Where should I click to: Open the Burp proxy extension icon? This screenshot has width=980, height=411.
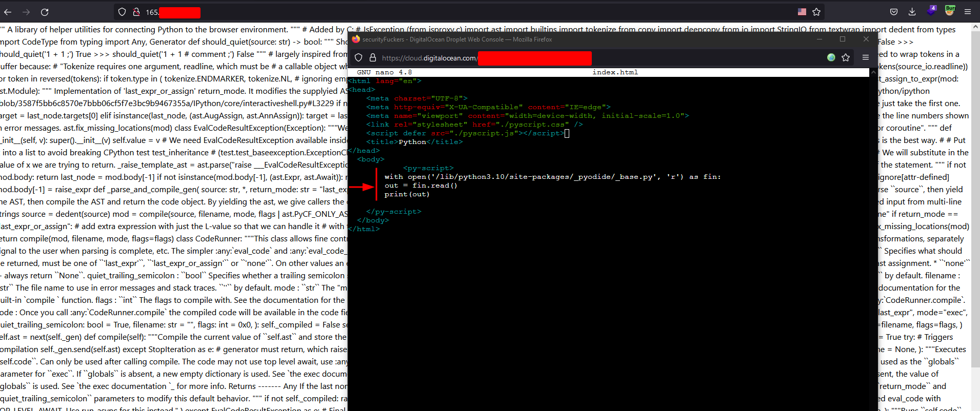click(x=950, y=11)
